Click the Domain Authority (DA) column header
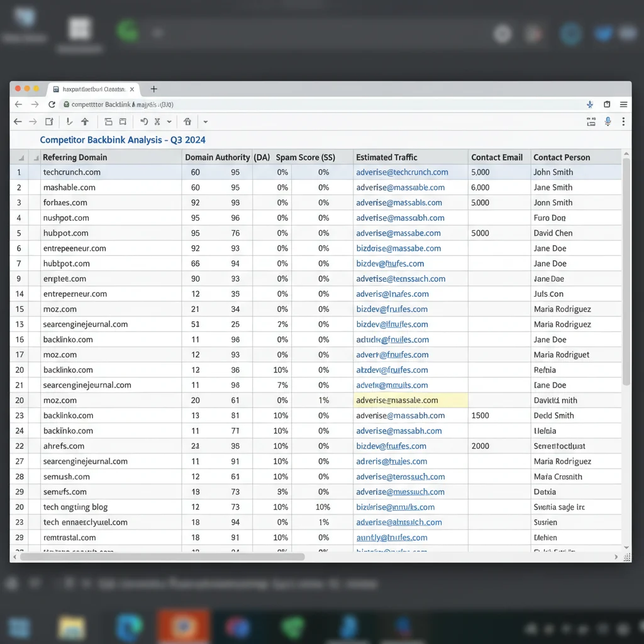The width and height of the screenshot is (644, 644). click(227, 157)
